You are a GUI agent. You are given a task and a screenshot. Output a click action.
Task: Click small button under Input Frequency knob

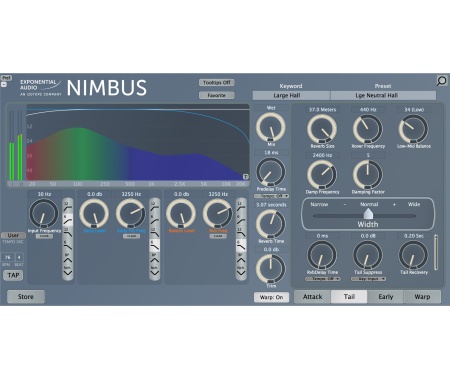(44, 236)
